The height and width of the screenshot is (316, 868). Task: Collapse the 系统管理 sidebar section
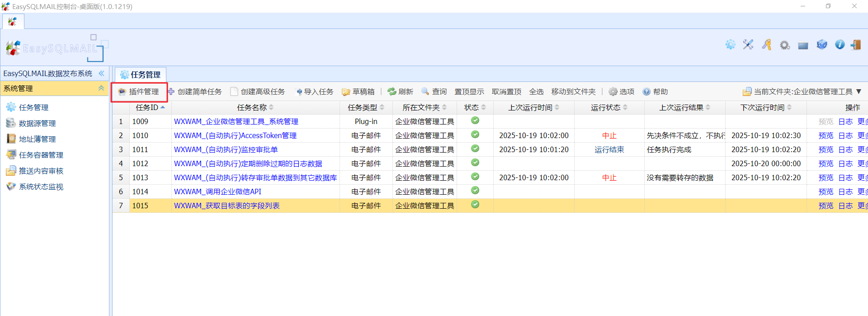point(101,88)
